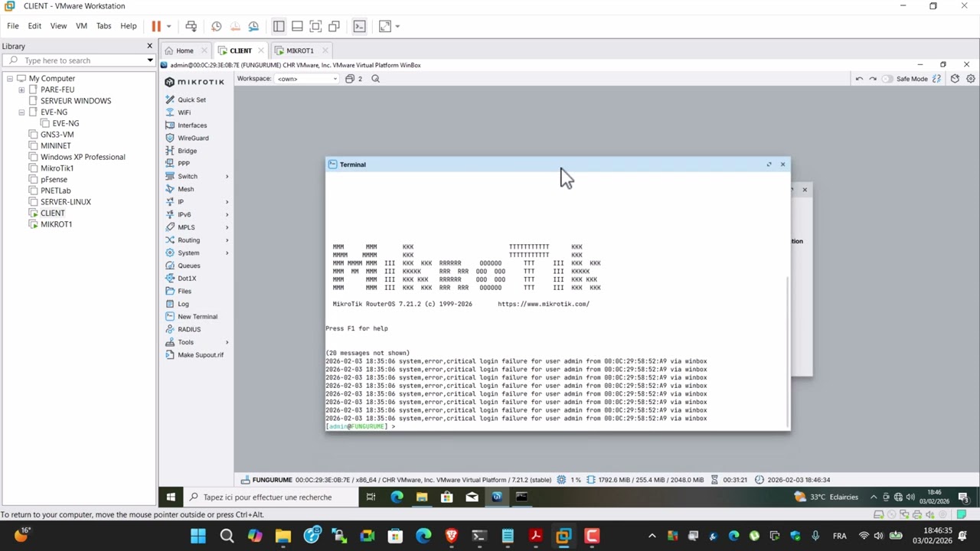Click the WinBox search magnifier icon

[375, 79]
